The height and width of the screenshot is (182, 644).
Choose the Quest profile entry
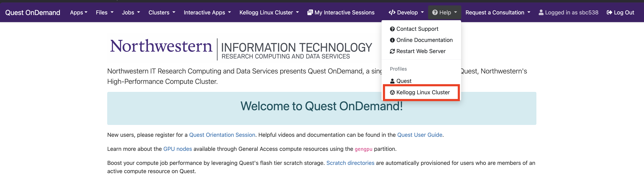point(421,81)
